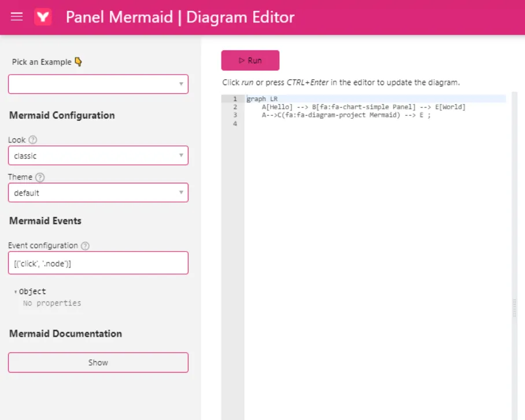Image resolution: width=525 pixels, height=420 pixels.
Task: Click the Theme help question icon
Action: point(39,178)
